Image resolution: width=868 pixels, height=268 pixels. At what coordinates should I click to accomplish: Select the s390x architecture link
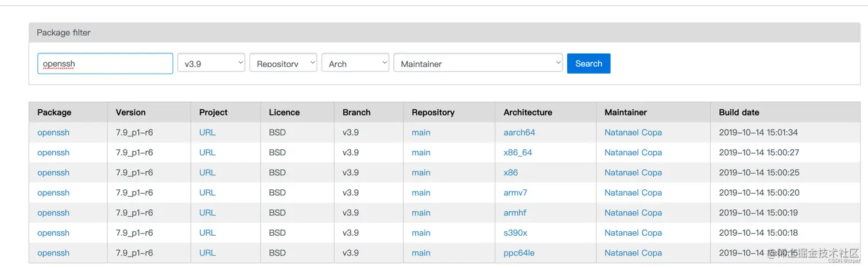pyautogui.click(x=515, y=233)
